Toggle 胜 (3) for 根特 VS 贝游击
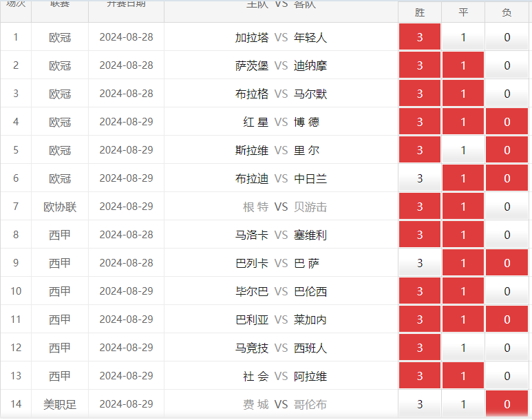Image resolution: width=532 pixels, height=420 pixels. coord(420,206)
